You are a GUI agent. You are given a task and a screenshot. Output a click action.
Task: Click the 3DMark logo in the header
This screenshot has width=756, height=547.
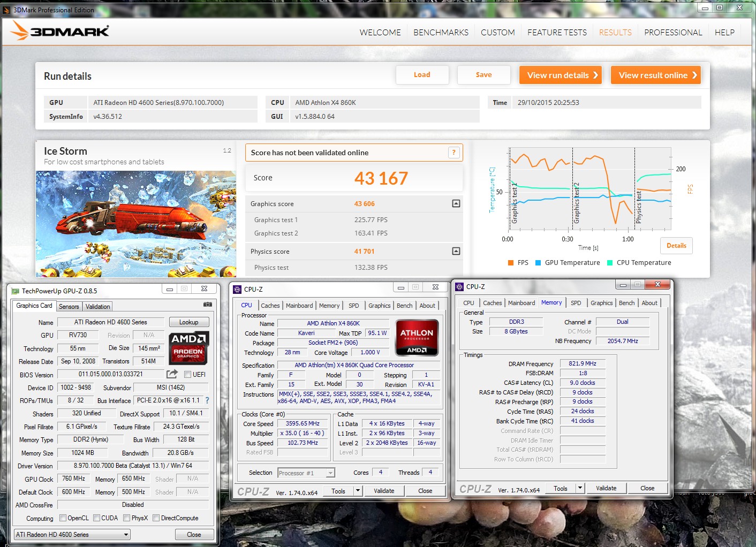(x=59, y=31)
